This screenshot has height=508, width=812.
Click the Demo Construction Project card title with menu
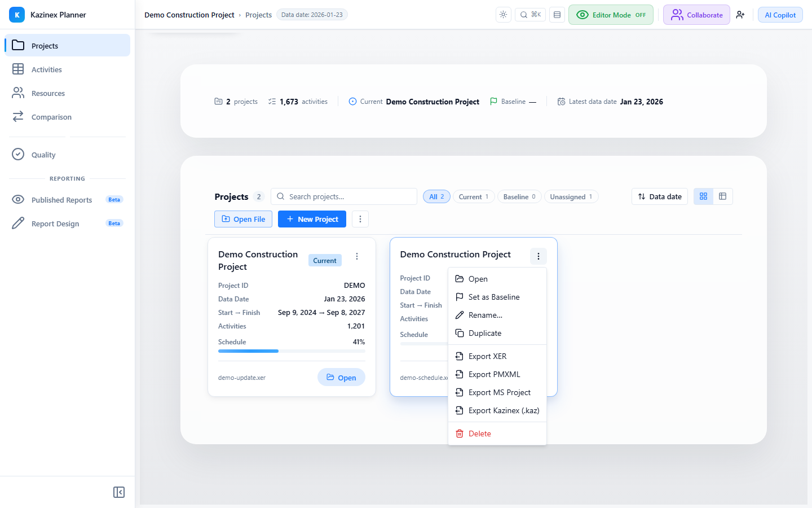click(456, 255)
